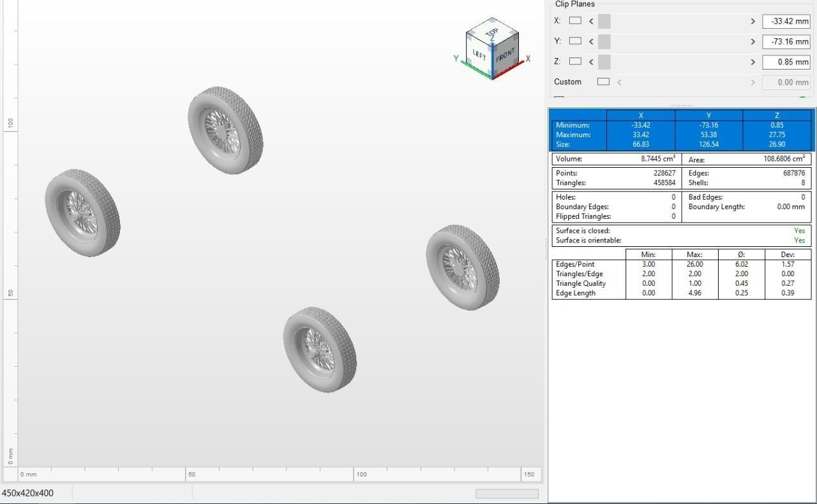Click the Z clip plane slider handle

pos(604,62)
